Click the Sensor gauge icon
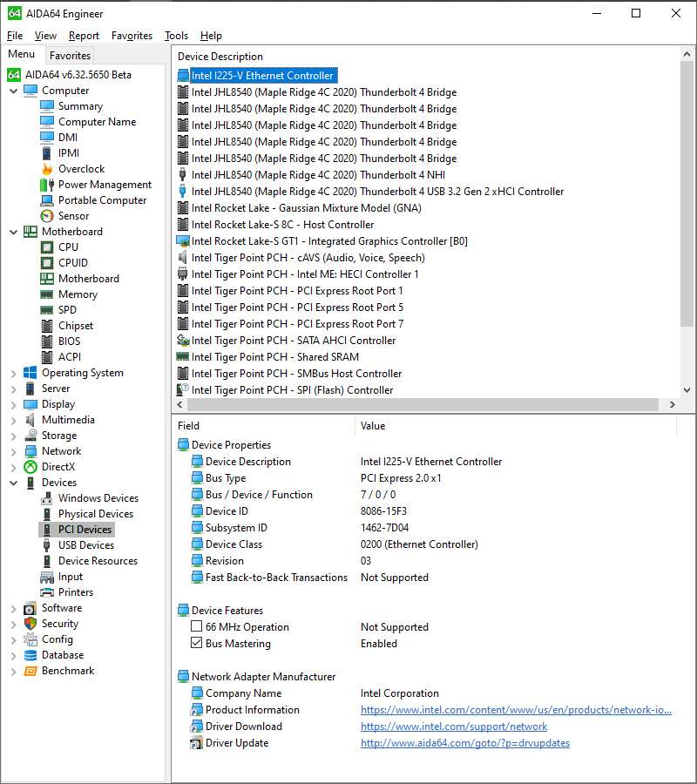The image size is (697, 784). (x=47, y=216)
